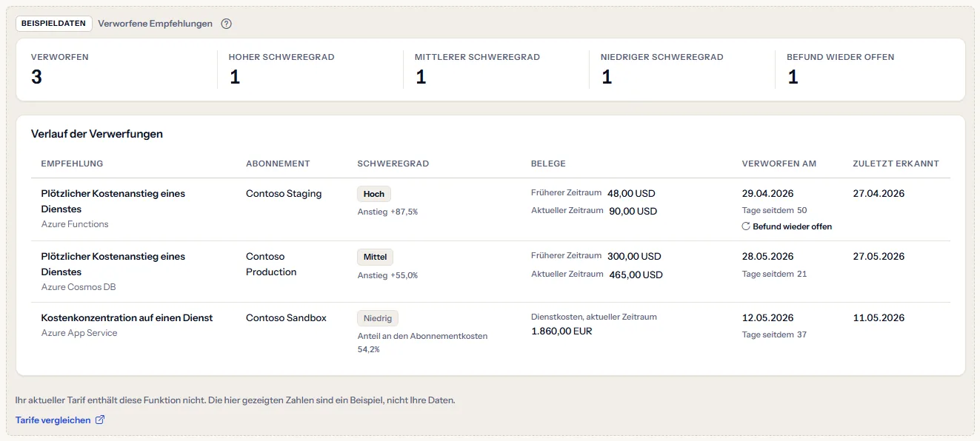Click the Hoch severity badge
The height and width of the screenshot is (441, 980).
[x=374, y=194]
